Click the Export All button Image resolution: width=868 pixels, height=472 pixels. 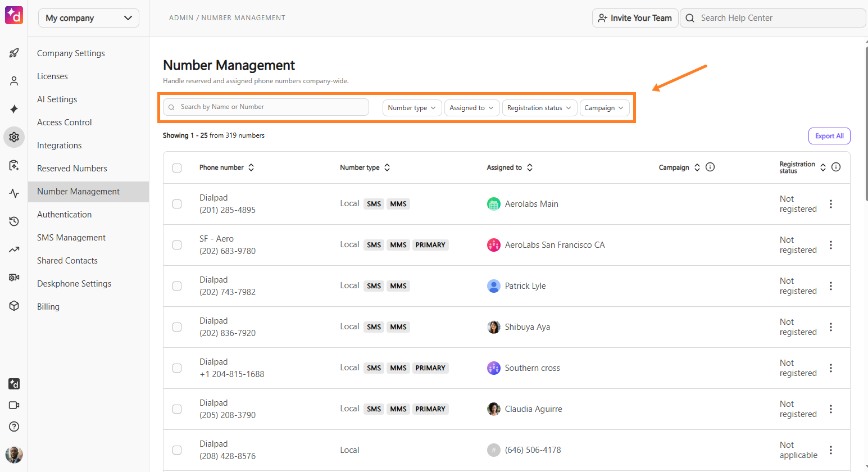pos(829,136)
